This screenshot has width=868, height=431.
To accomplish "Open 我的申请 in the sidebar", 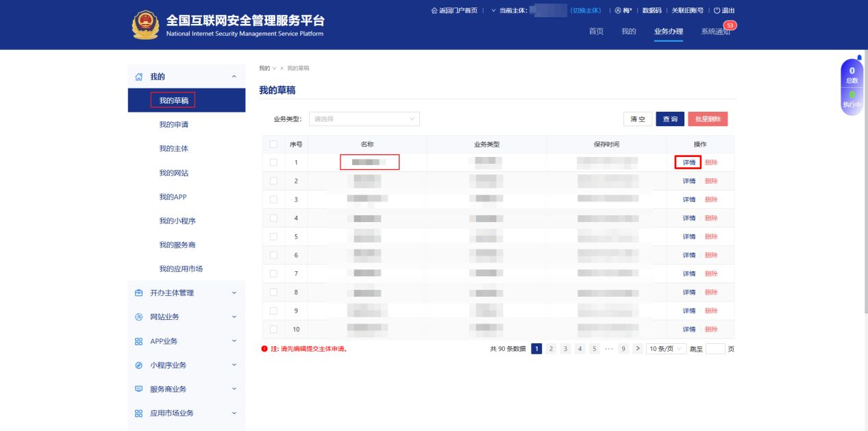I will (173, 125).
